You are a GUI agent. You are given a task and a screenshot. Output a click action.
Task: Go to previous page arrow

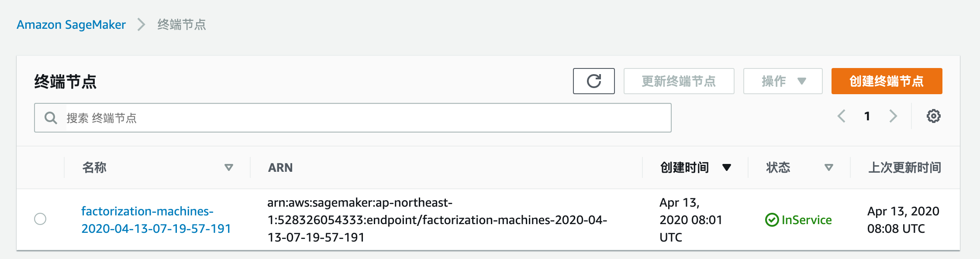842,116
